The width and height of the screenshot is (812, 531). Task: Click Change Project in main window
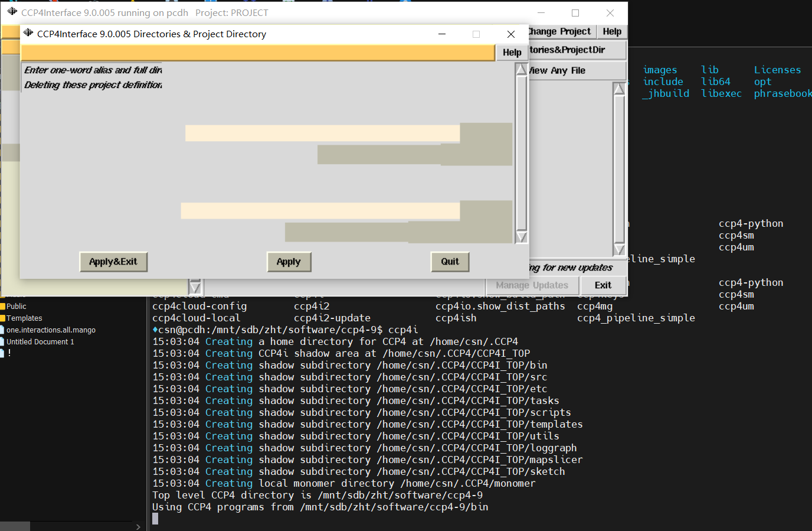point(559,31)
